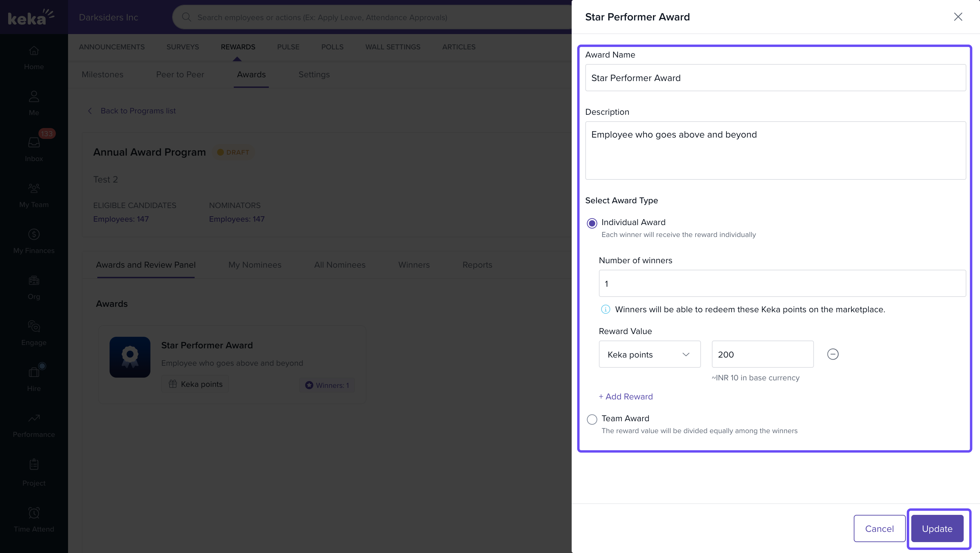
Task: Click the + Add Reward link
Action: coord(625,396)
